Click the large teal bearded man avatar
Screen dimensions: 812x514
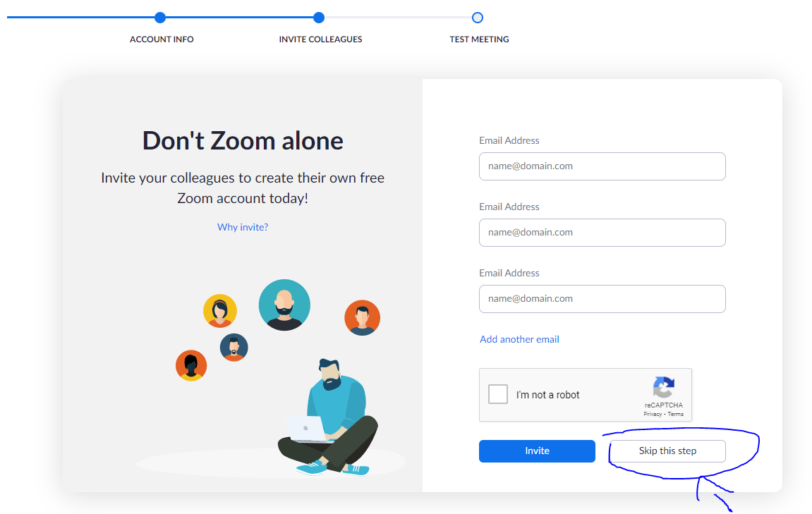pos(284,305)
